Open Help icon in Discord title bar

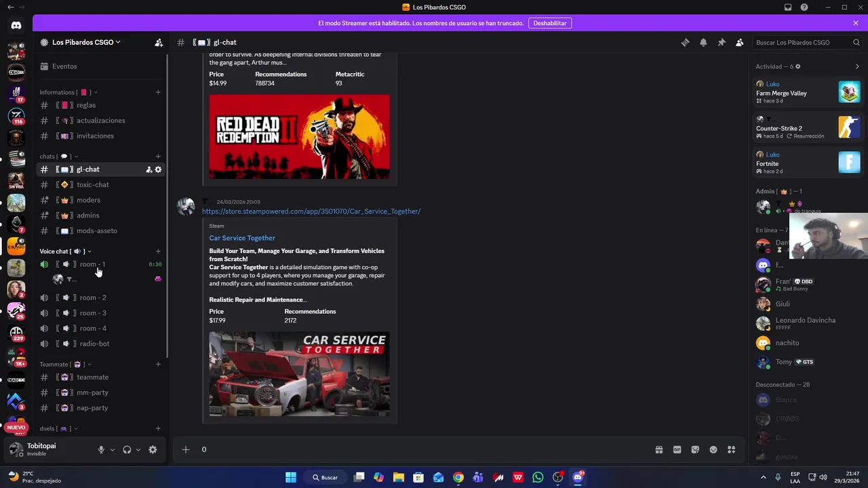click(x=804, y=7)
